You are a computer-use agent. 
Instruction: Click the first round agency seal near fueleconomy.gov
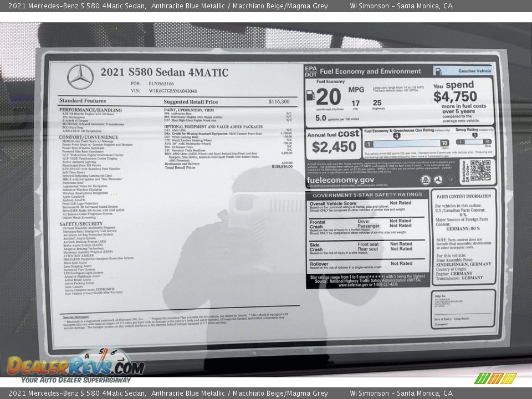coord(426,180)
